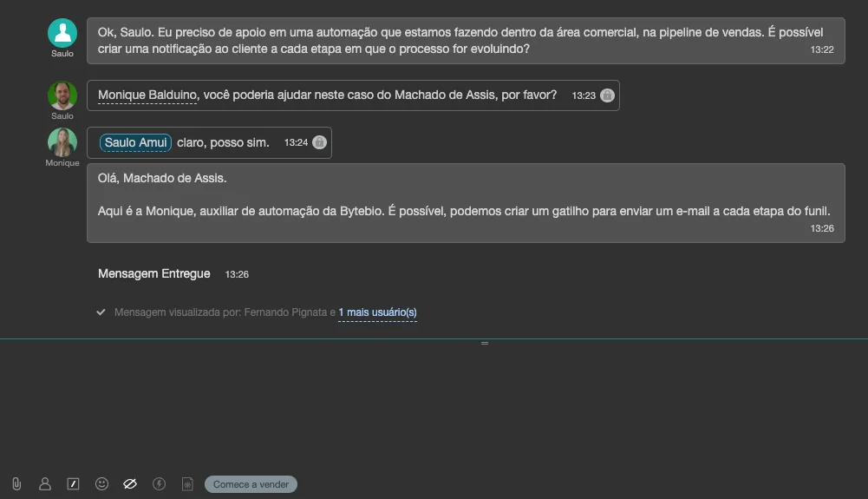868x499 pixels.
Task: Click the 'claro, posso sim.' reply text
Action: tap(223, 142)
